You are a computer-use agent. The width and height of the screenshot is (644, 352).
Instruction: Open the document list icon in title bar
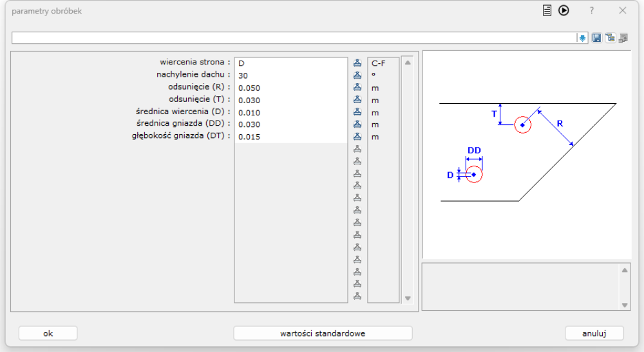pyautogui.click(x=547, y=10)
